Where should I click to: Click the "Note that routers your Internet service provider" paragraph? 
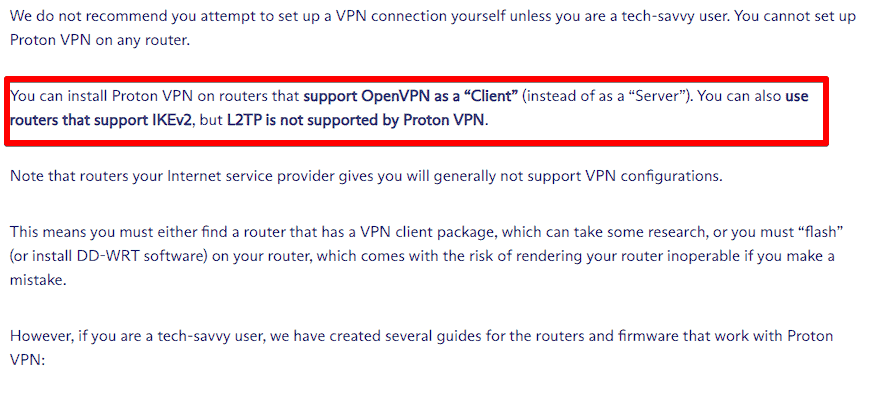[x=366, y=176]
